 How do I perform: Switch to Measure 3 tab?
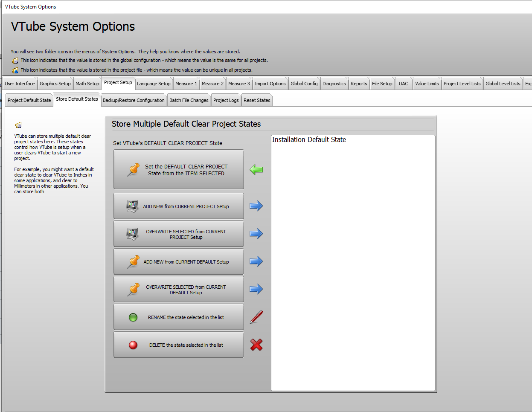click(x=239, y=84)
